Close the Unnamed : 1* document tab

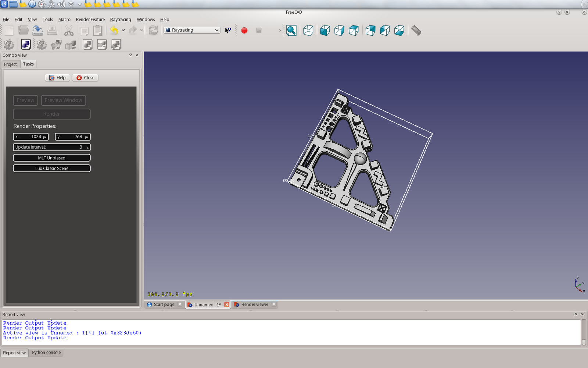tap(227, 305)
